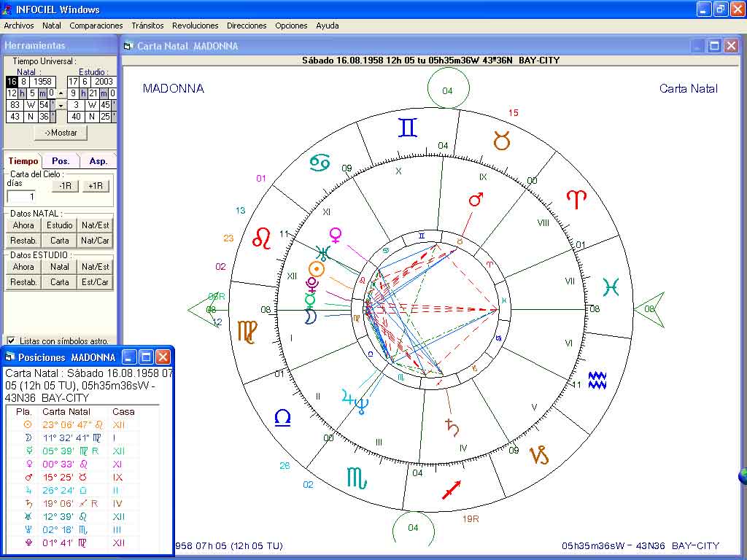Click the Mercury glyph in the chart
The image size is (747, 560).
pyautogui.click(x=311, y=300)
